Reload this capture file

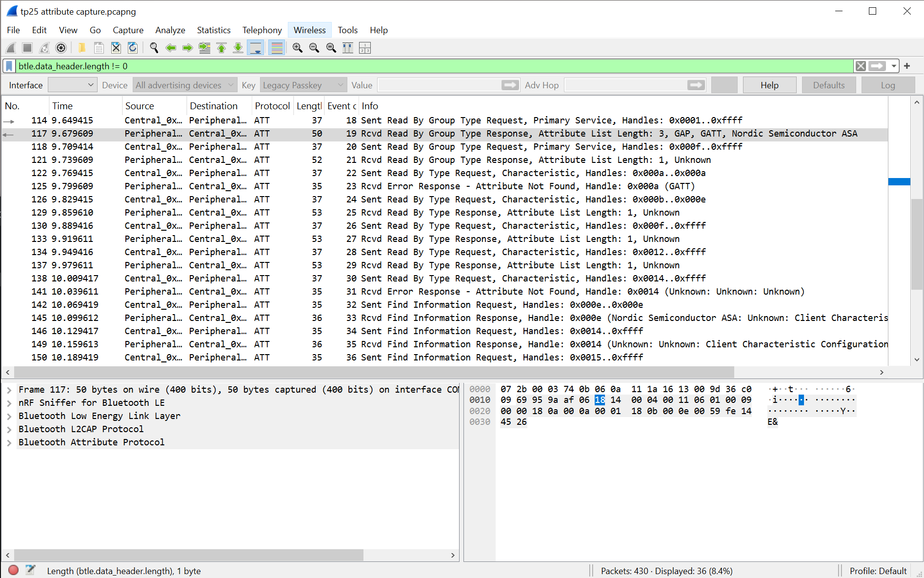132,47
